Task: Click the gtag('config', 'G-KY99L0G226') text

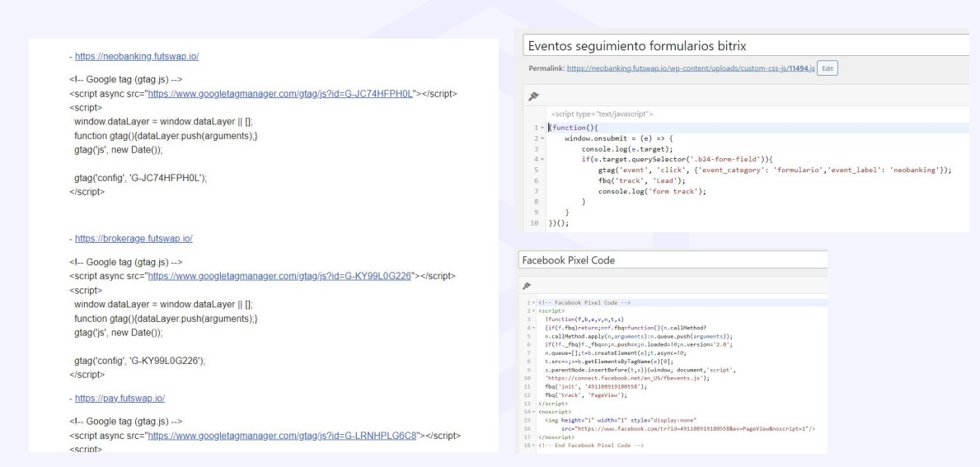Action: (139, 361)
